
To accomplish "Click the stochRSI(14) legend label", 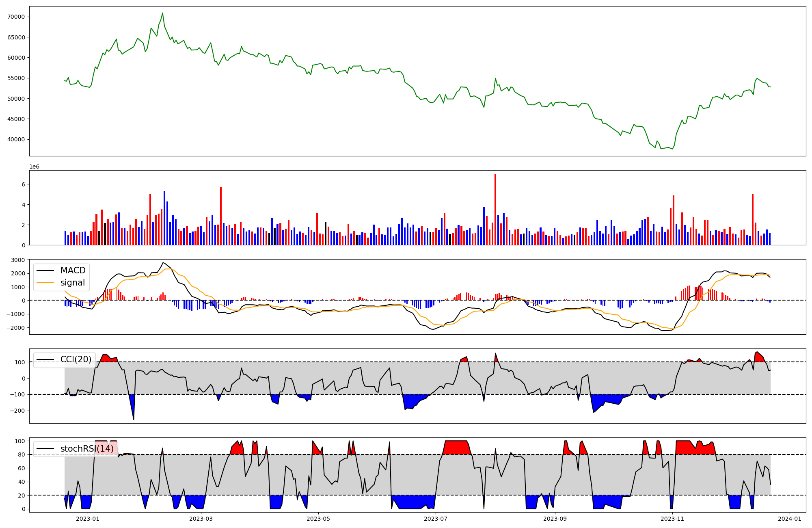I will point(87,449).
